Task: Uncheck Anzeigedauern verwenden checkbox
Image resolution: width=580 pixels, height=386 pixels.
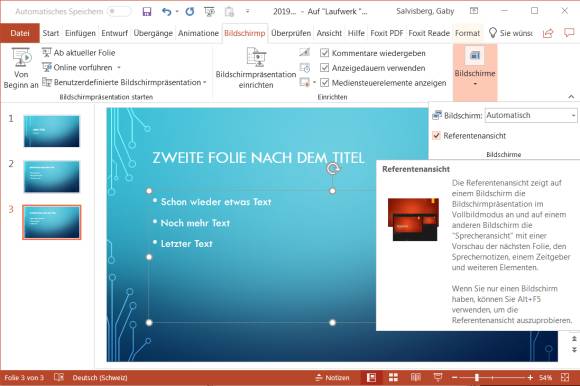Action: pyautogui.click(x=324, y=68)
